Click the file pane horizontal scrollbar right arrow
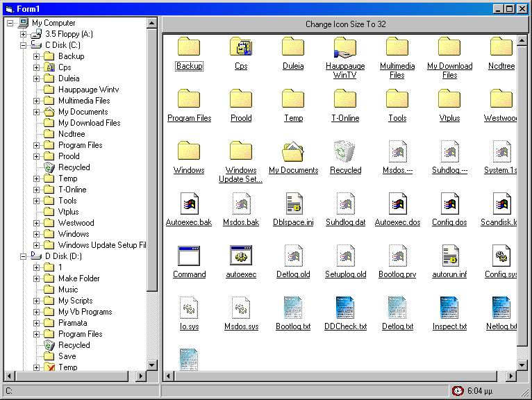The image size is (532, 400). click(x=512, y=376)
